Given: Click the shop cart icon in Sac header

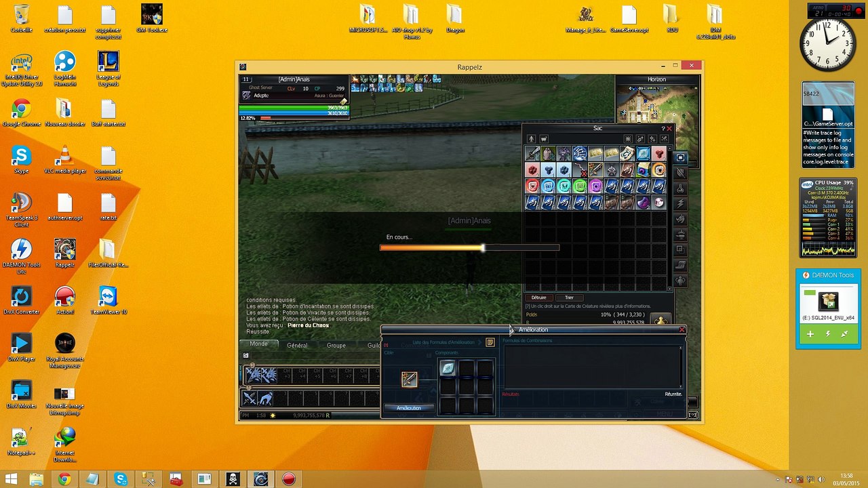Looking at the screenshot, I should click(544, 139).
